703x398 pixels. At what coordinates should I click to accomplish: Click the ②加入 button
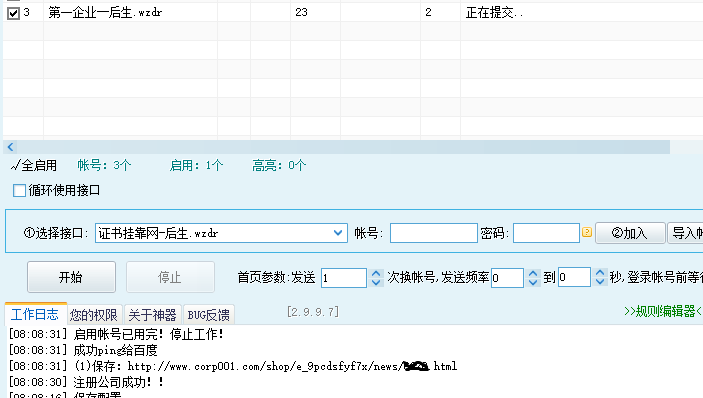[x=630, y=233]
